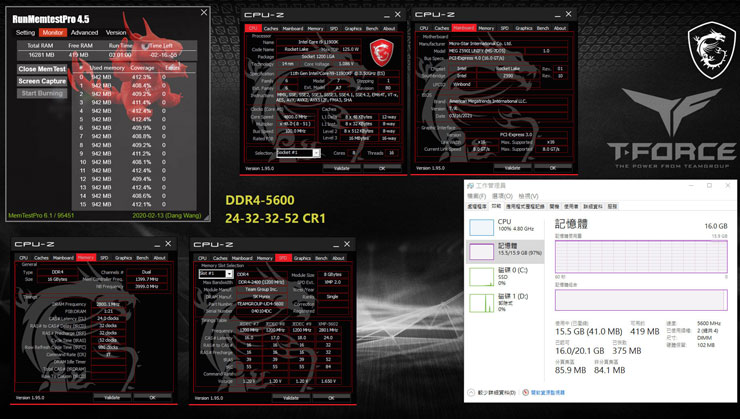
Task: Click Validate in CPU-Z processor window
Action: pyautogui.click(x=342, y=168)
